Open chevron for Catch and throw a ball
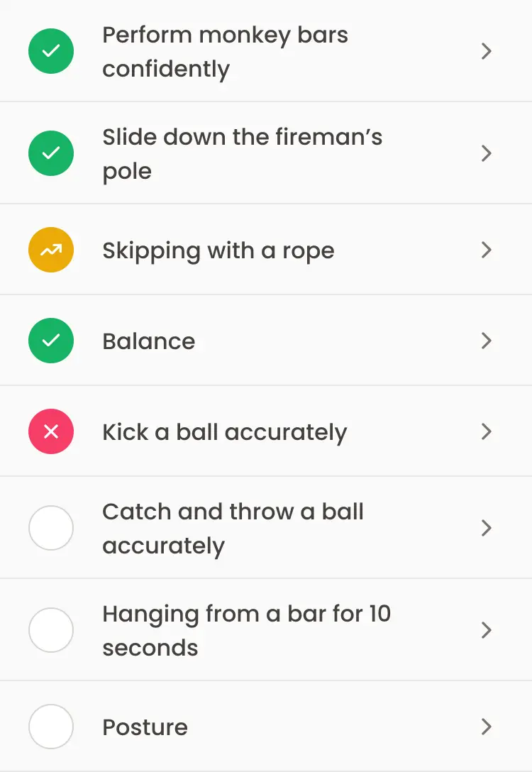The height and width of the screenshot is (772, 532). point(486,528)
